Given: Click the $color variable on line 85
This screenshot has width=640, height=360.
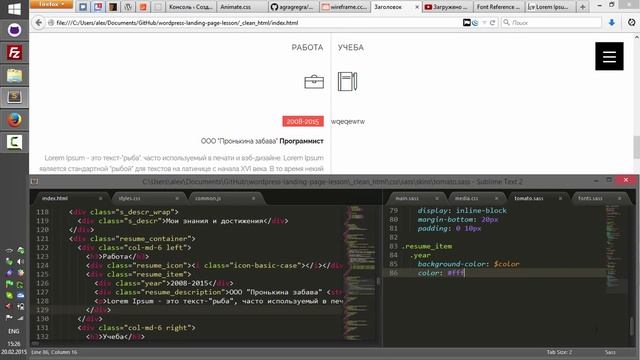Looking at the screenshot, I should click(x=507, y=264).
